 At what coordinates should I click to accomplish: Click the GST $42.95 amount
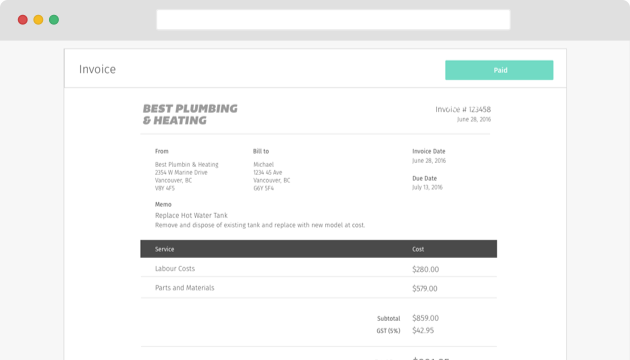coord(423,330)
